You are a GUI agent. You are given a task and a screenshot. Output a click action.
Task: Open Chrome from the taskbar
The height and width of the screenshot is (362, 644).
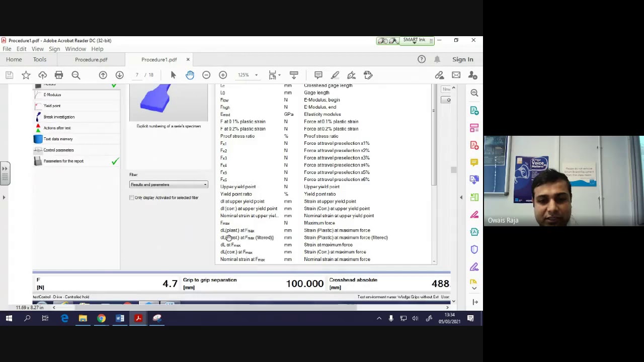[101, 318]
